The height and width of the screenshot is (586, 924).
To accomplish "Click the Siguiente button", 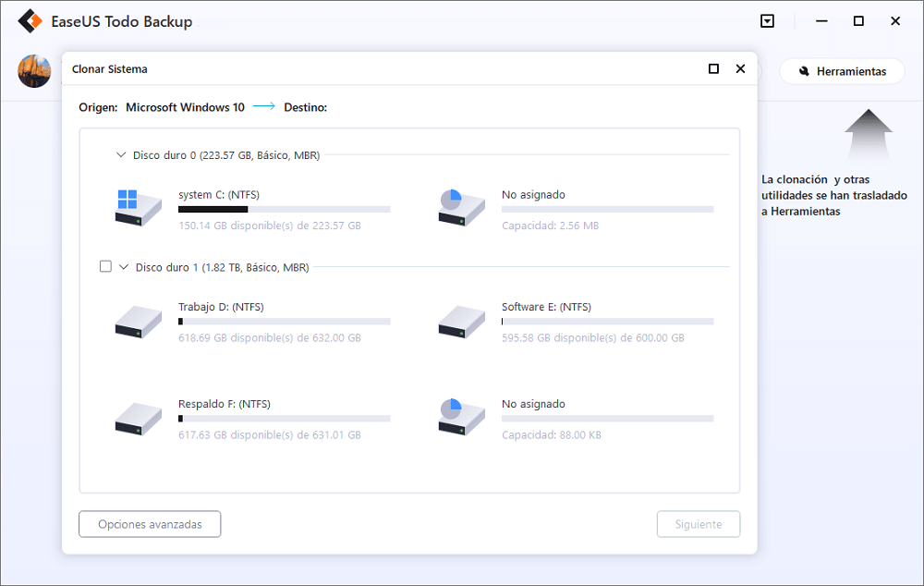I will click(698, 524).
